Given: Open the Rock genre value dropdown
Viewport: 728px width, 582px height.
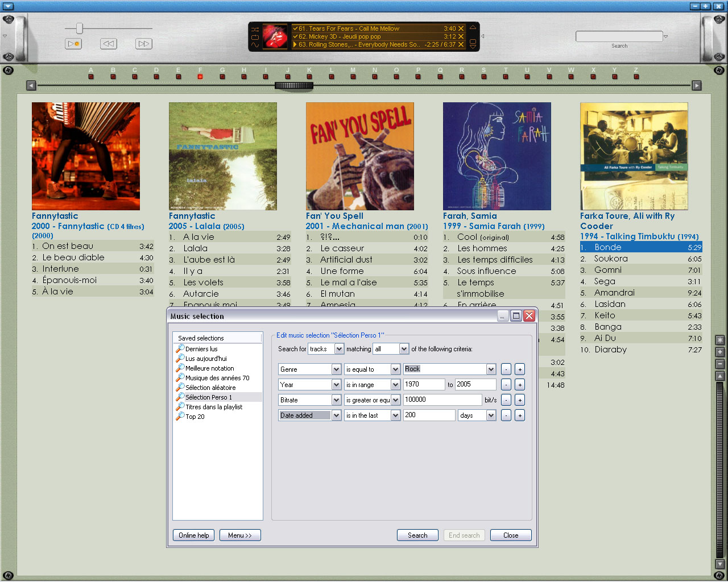Looking at the screenshot, I should click(491, 369).
